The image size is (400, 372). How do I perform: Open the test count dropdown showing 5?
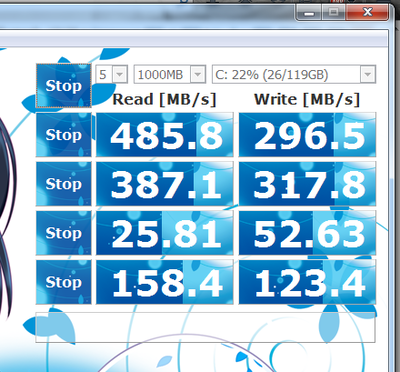(x=111, y=74)
